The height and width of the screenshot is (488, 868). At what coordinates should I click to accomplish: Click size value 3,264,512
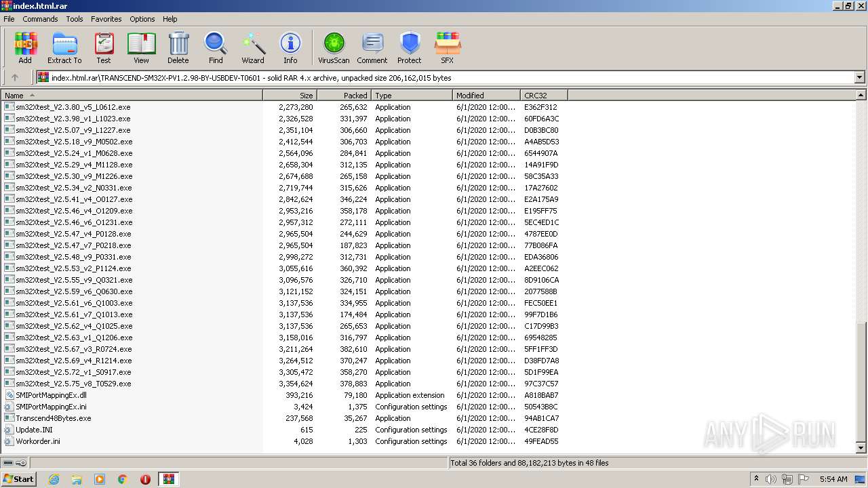[x=296, y=361]
